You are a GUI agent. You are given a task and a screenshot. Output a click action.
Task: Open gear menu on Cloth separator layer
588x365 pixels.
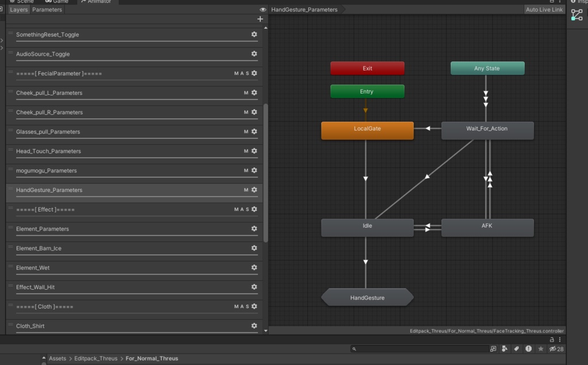click(x=254, y=306)
